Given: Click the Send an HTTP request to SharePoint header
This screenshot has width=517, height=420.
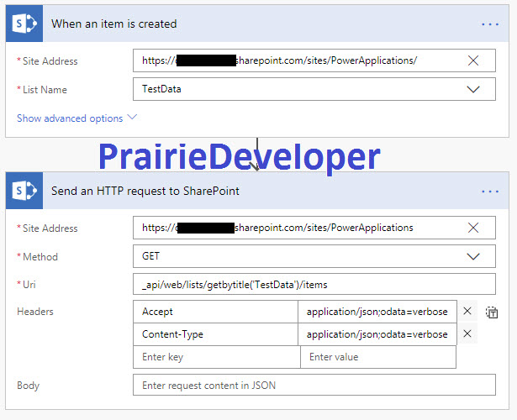Looking at the screenshot, I should pyautogui.click(x=257, y=191).
